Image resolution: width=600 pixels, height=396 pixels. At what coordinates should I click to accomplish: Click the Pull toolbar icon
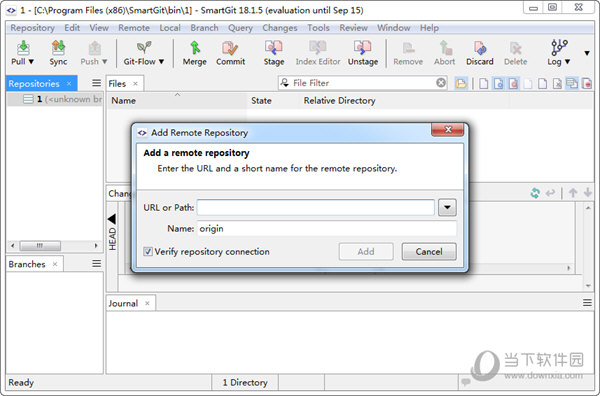click(23, 48)
